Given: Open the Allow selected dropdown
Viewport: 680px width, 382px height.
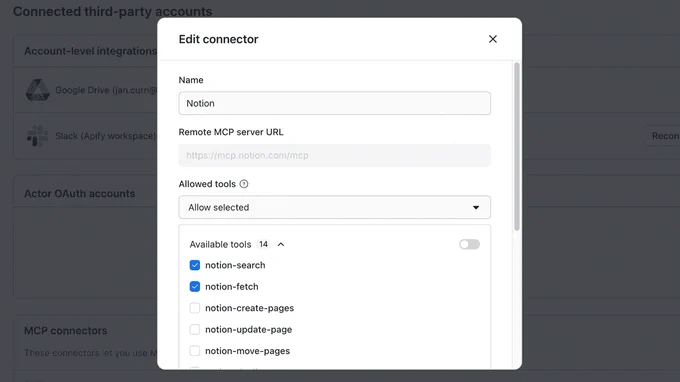Looking at the screenshot, I should pos(334,207).
